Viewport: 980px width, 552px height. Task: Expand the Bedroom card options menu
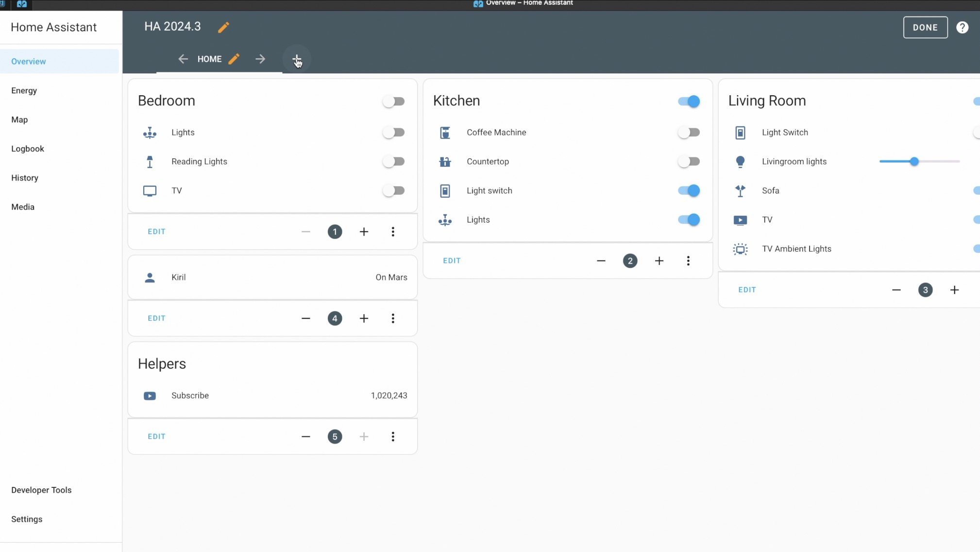393,232
